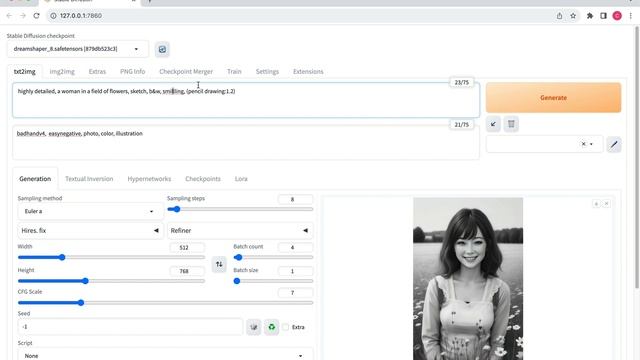Image resolution: width=640 pixels, height=360 pixels.
Task: Download the output image icon above preview
Action: [596, 204]
